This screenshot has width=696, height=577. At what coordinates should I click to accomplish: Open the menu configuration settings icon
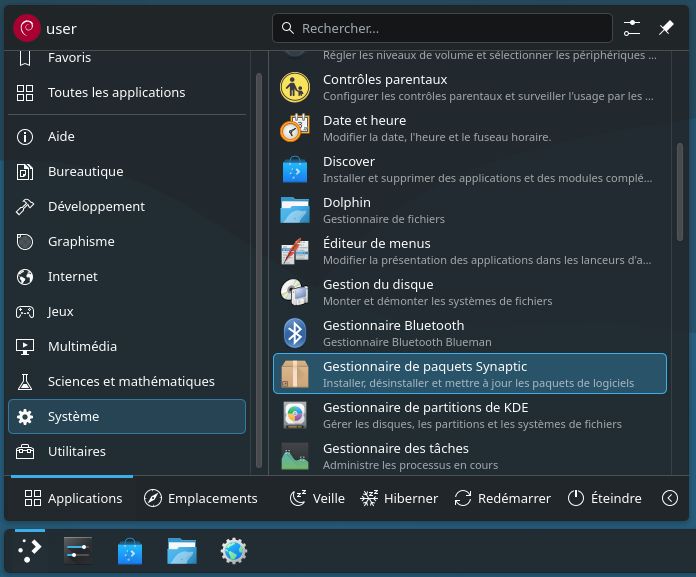click(x=632, y=28)
